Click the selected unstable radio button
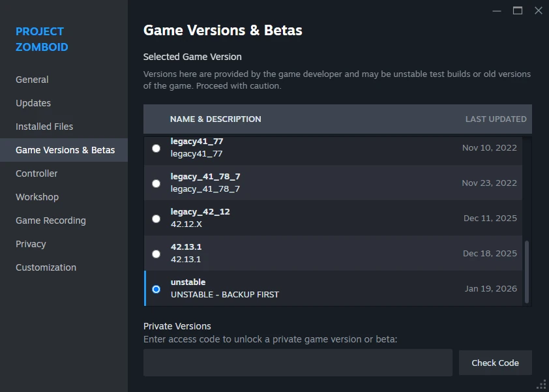This screenshot has width=549, height=392. coord(156,289)
